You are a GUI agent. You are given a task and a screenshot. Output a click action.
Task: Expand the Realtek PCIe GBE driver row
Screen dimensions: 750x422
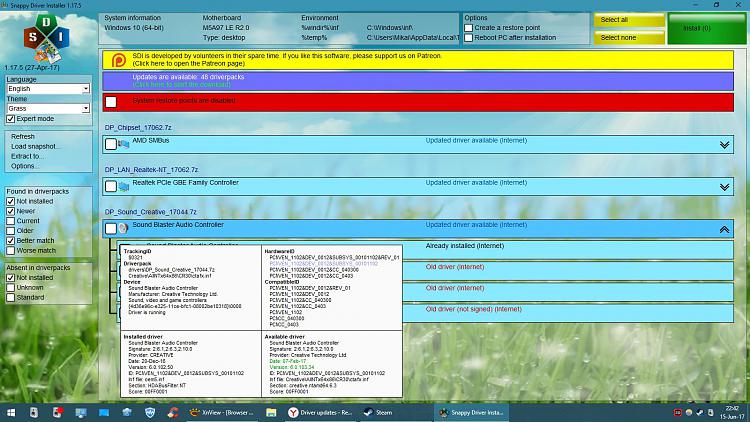point(724,187)
